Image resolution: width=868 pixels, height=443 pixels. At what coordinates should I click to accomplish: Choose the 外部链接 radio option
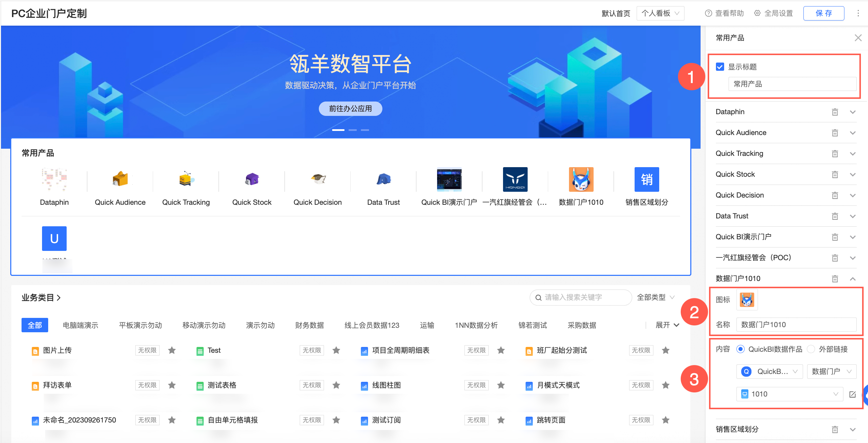tap(811, 349)
